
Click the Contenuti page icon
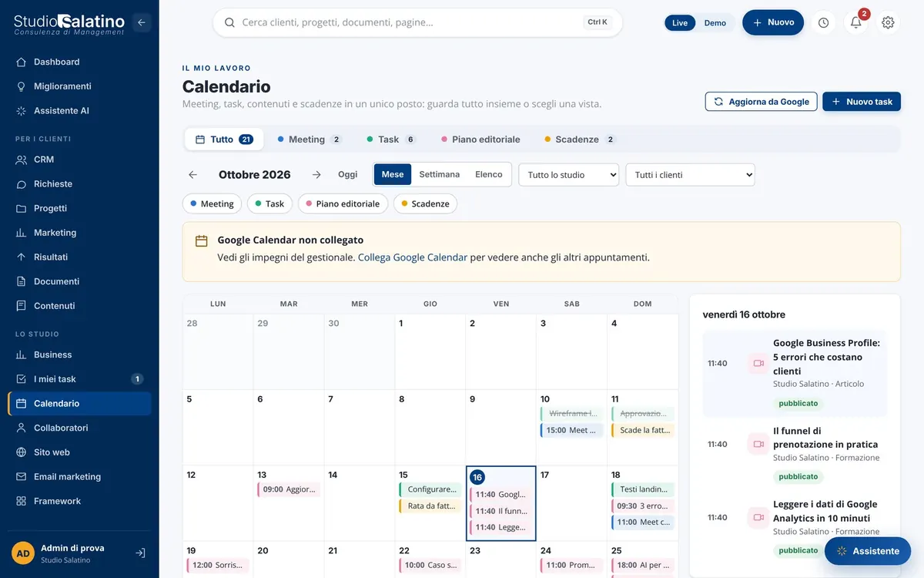[x=21, y=306]
